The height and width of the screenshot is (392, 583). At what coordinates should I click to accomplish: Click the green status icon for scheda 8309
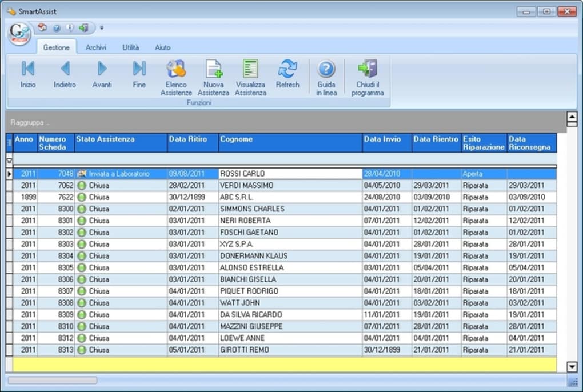click(x=82, y=315)
